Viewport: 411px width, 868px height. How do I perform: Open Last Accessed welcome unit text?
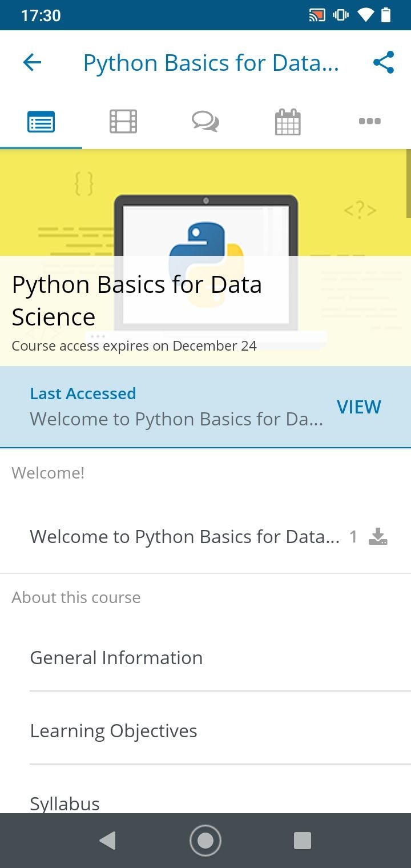[176, 419]
